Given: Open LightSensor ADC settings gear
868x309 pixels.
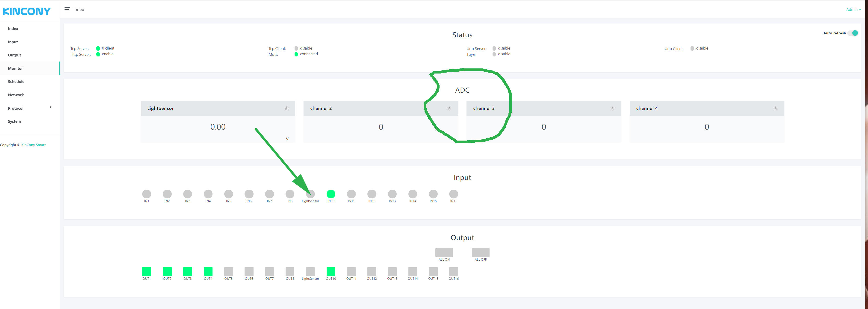Looking at the screenshot, I should click(286, 108).
